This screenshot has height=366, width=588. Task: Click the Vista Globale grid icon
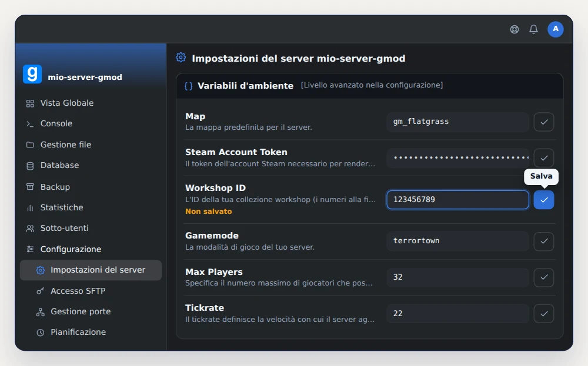(x=30, y=103)
